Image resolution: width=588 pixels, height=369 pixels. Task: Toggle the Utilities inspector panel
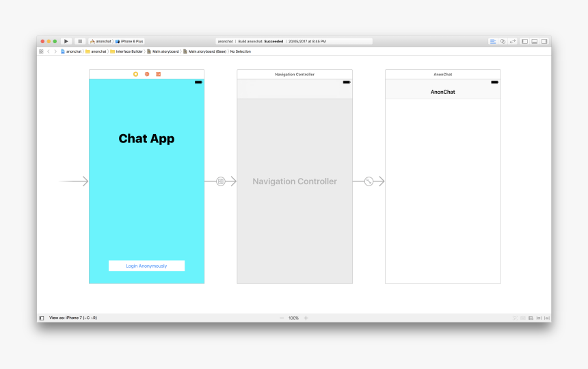pyautogui.click(x=544, y=41)
